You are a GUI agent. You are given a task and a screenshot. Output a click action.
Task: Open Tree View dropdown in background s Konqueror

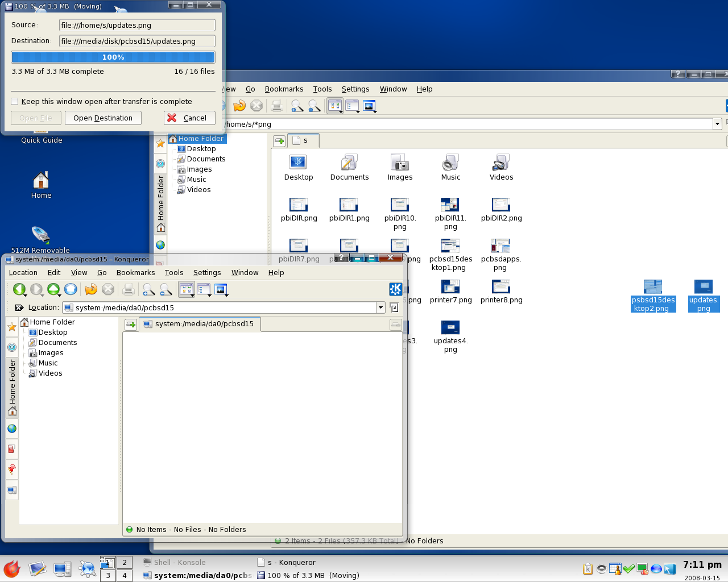[352, 106]
